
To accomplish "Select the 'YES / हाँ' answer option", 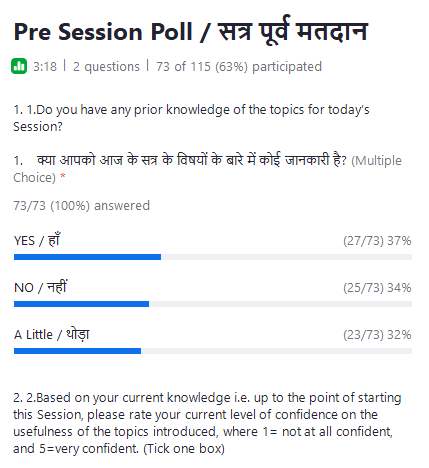I will point(37,240).
